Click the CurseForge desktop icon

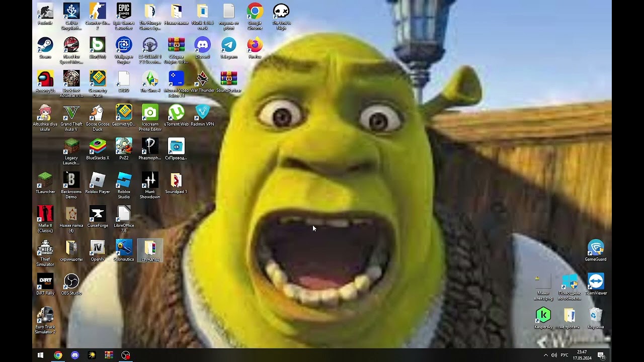pos(98,217)
